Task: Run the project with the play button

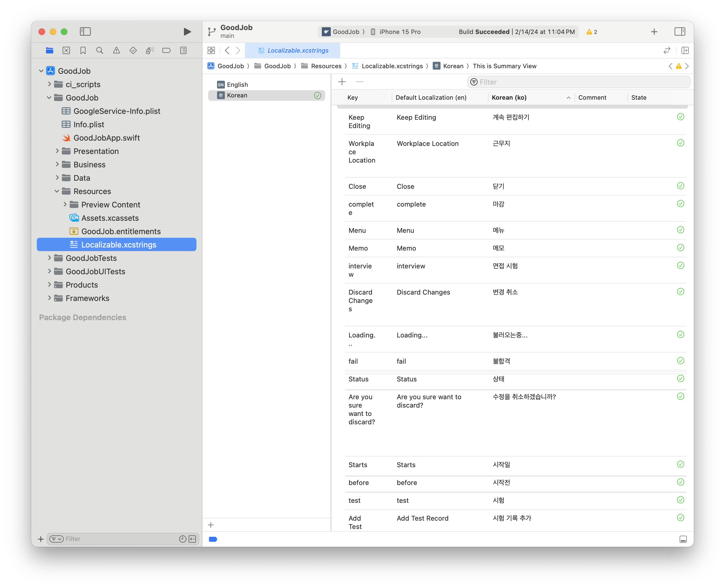Action: pyautogui.click(x=187, y=32)
